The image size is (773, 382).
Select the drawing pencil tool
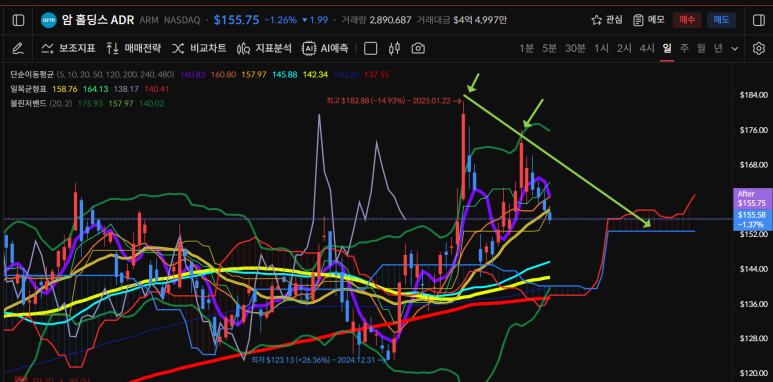pos(18,48)
